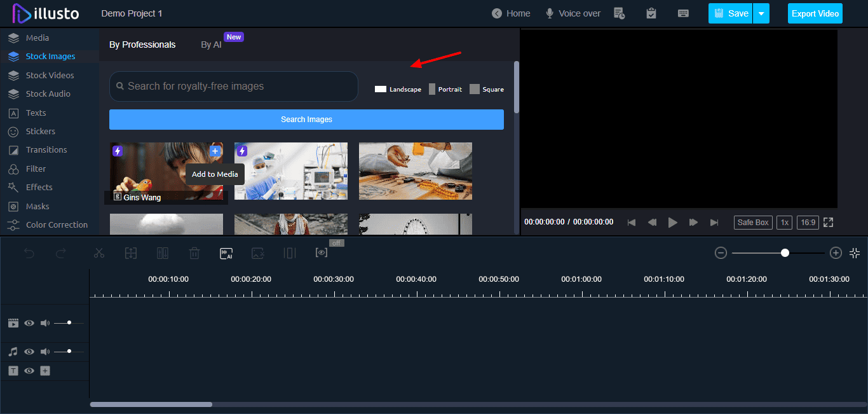Select Portrait orientation filter
Screen dimensions: 868x414
445,89
